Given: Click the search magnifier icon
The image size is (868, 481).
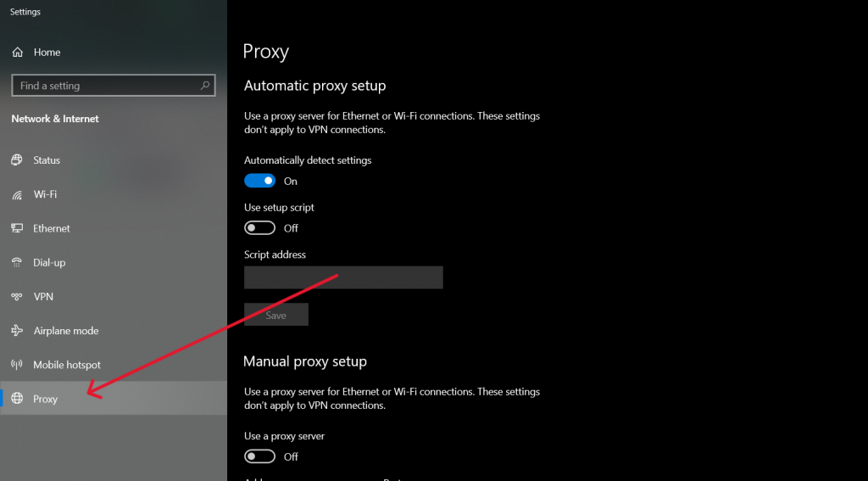Looking at the screenshot, I should click(205, 86).
